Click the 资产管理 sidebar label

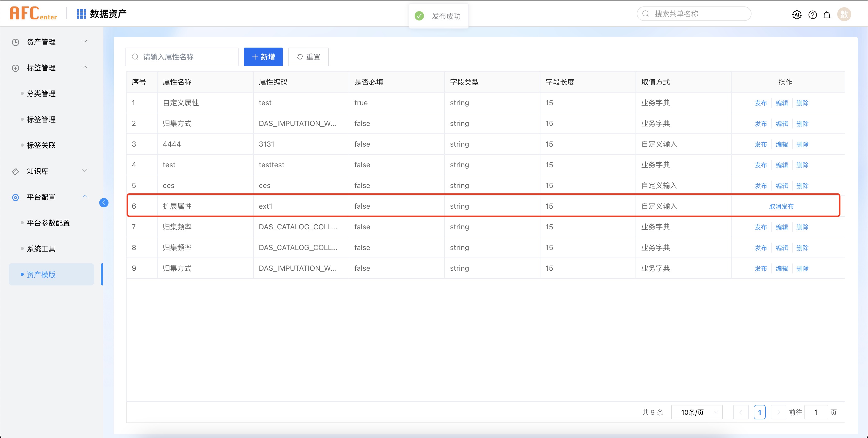[41, 42]
